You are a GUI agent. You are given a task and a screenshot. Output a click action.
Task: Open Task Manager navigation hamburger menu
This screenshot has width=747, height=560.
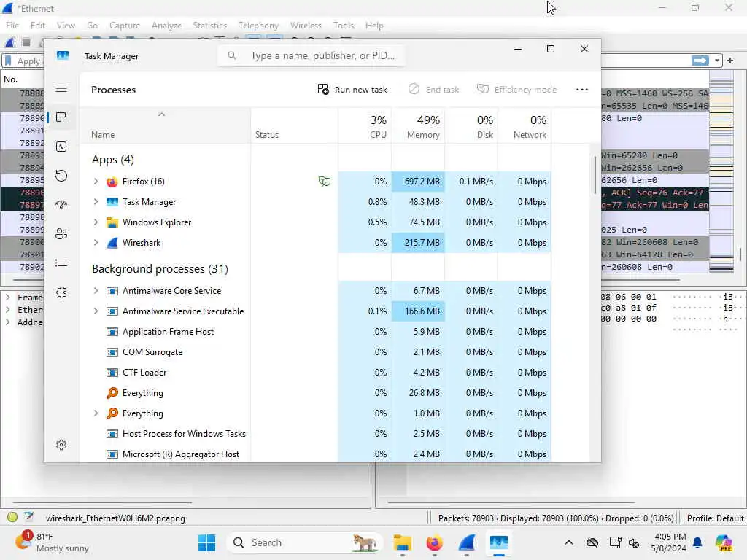(61, 88)
